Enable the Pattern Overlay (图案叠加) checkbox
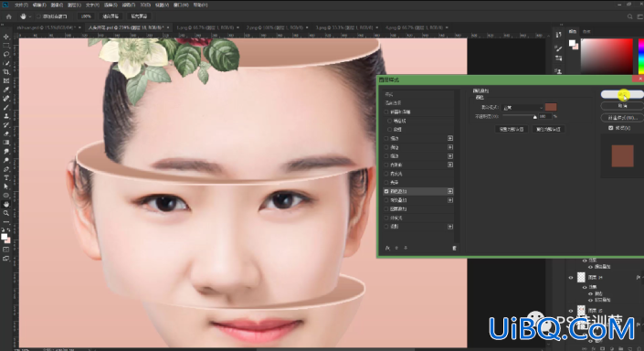644x351 pixels. [386, 208]
